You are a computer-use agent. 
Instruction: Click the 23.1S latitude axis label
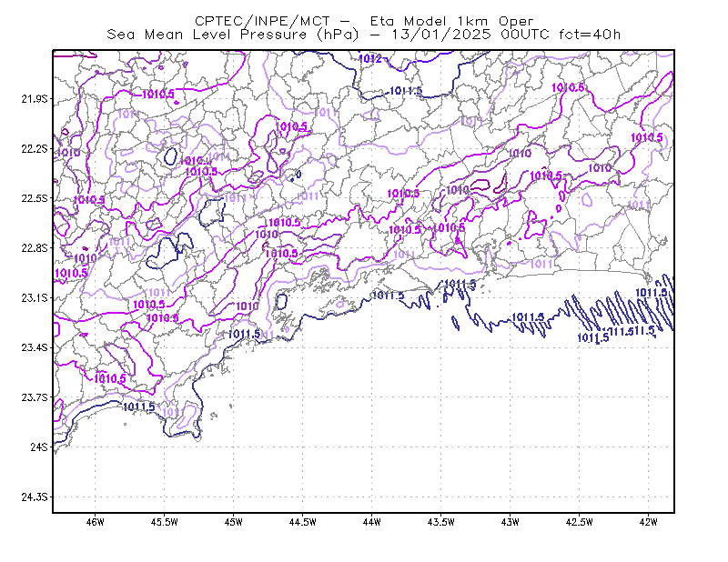coord(35,297)
